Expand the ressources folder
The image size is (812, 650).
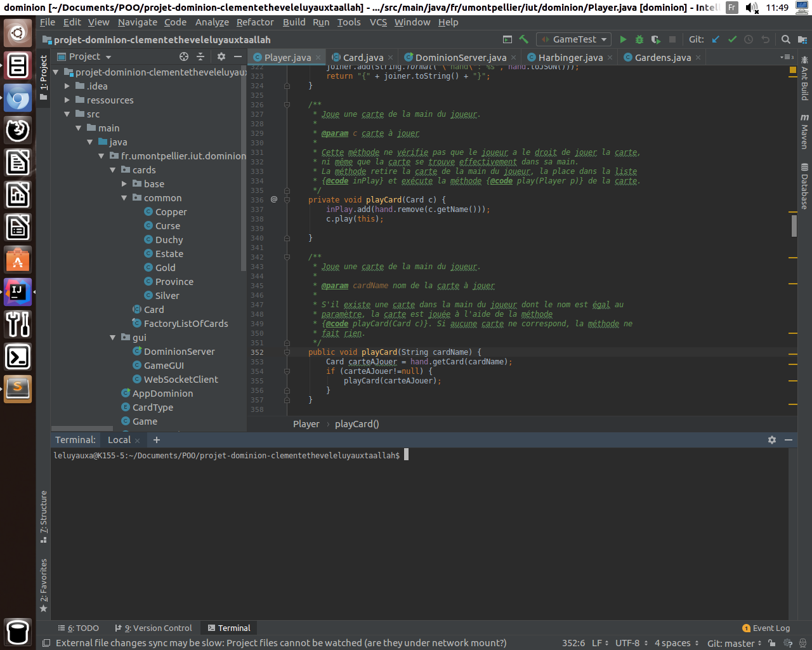pos(67,100)
